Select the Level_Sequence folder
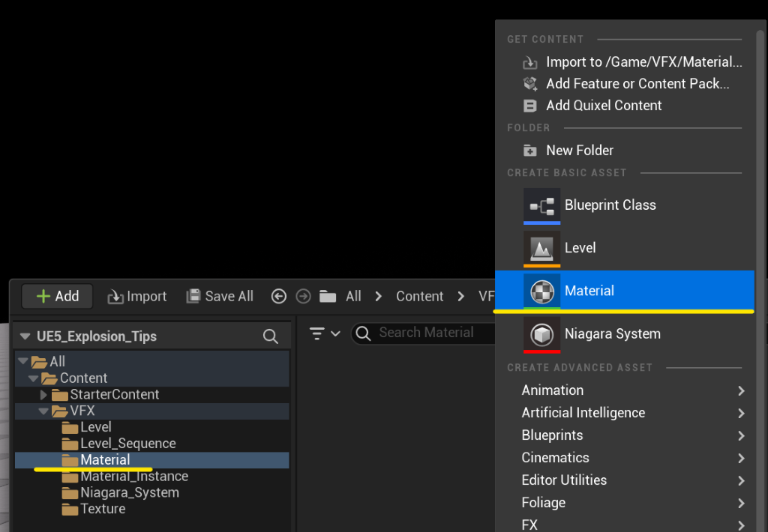Image resolution: width=768 pixels, height=532 pixels. (x=151, y=443)
